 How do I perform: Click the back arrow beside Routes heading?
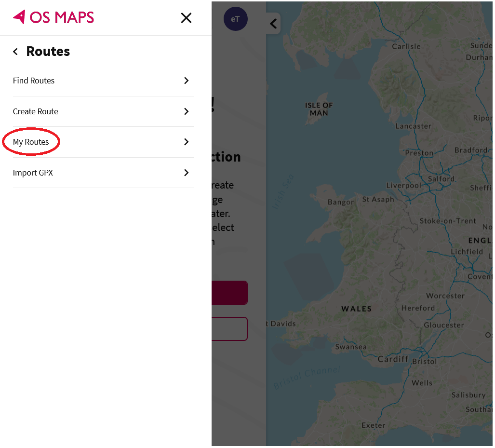[14, 51]
